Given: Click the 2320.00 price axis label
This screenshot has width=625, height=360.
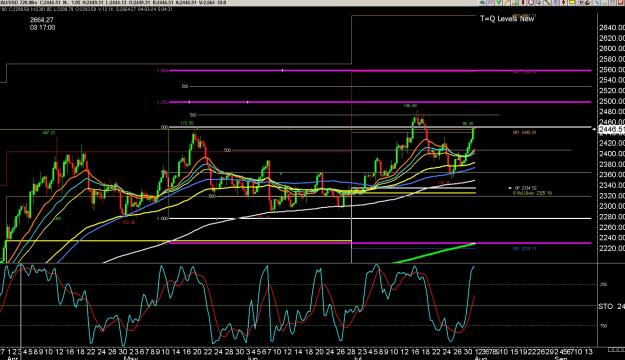Looking at the screenshot, I should point(612,196).
